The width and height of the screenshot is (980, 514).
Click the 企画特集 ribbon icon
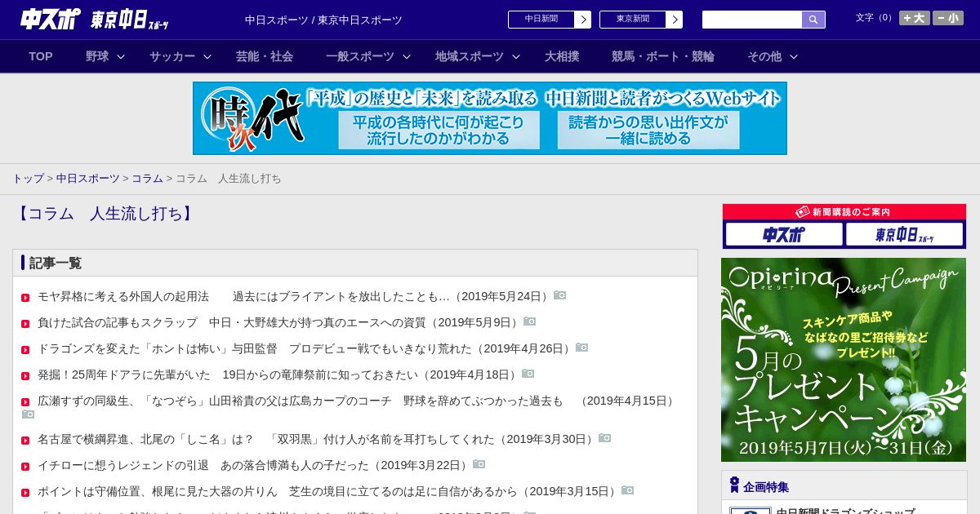pos(734,485)
